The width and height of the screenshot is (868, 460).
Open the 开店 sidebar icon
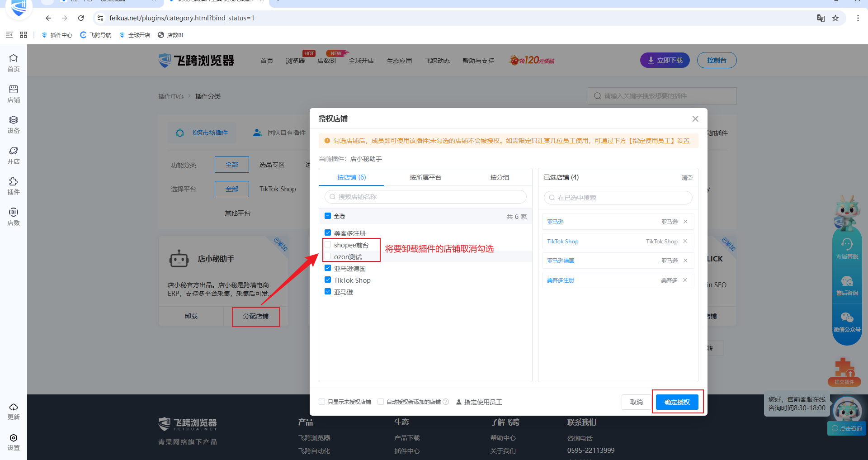pos(14,155)
